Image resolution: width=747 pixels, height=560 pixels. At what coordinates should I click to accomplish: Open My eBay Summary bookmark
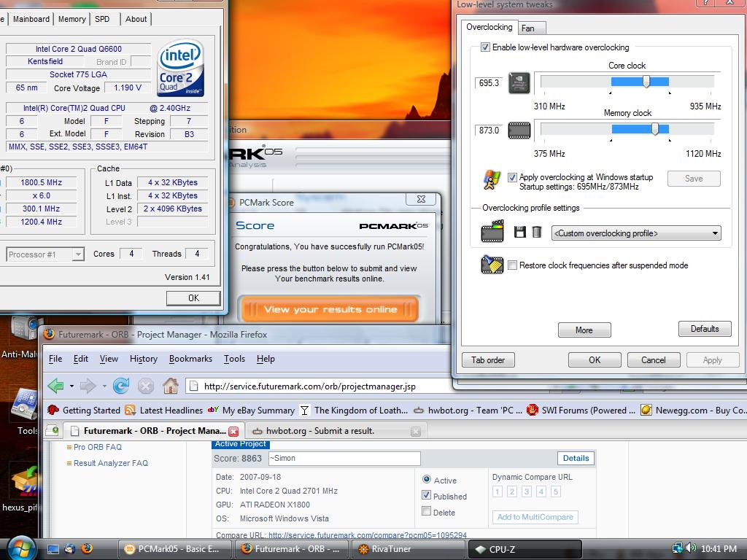[x=252, y=410]
